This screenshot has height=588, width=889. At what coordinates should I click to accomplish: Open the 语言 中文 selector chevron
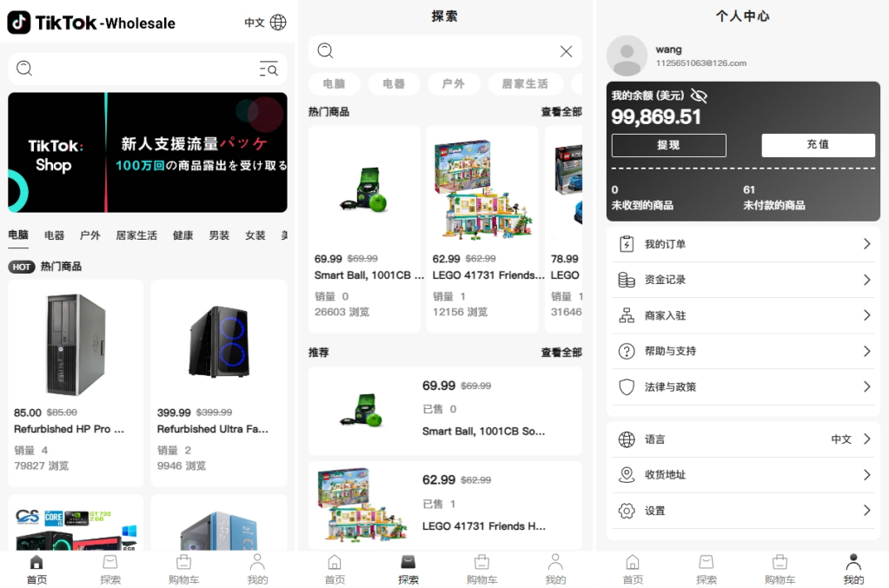(867, 439)
